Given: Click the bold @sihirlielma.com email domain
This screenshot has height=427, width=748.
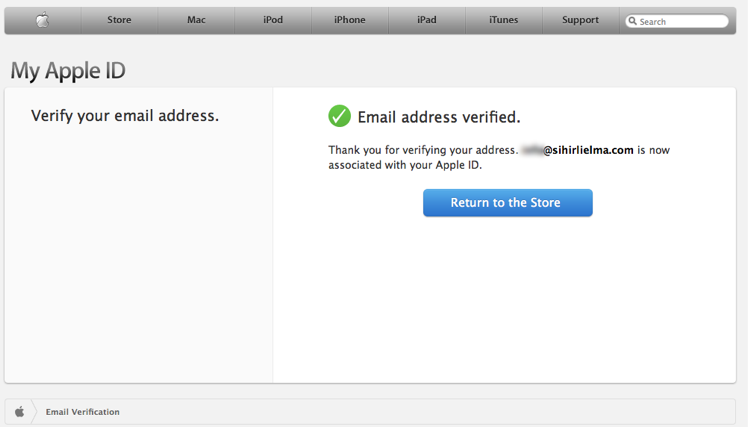Looking at the screenshot, I should [x=588, y=150].
